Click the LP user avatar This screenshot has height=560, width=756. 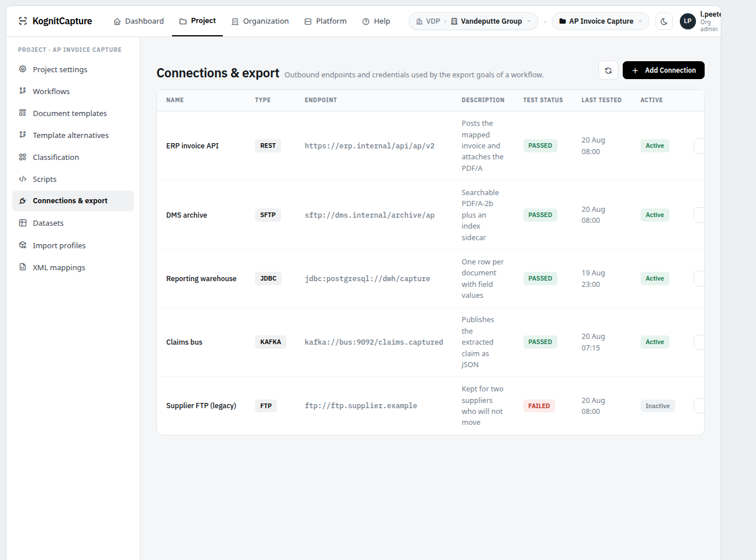(688, 21)
